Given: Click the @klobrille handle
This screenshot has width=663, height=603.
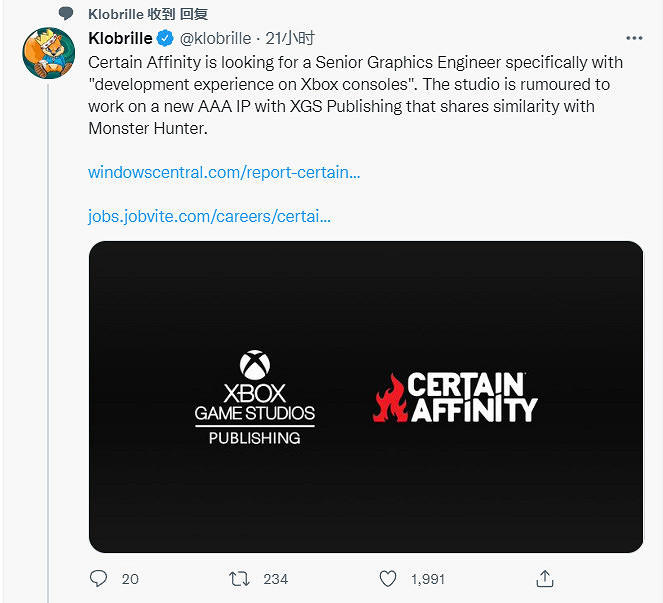Looking at the screenshot, I should tap(217, 39).
